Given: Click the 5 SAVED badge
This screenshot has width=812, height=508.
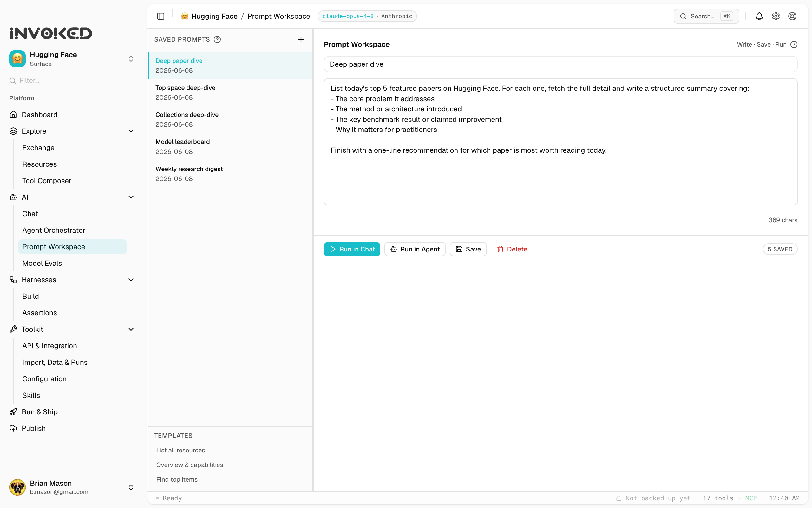Looking at the screenshot, I should 780,249.
